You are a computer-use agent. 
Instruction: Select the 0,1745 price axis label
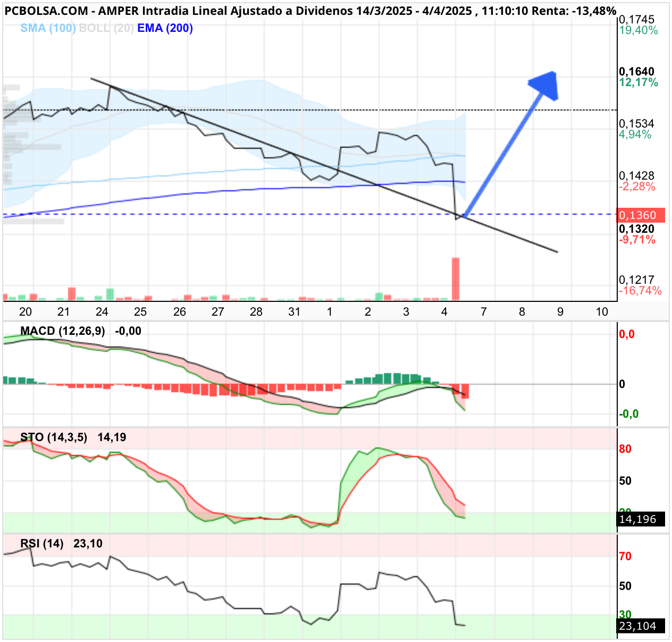636,20
